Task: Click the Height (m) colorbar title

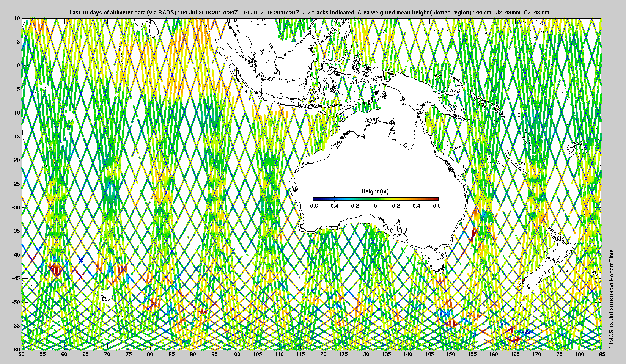Action: tap(375, 191)
